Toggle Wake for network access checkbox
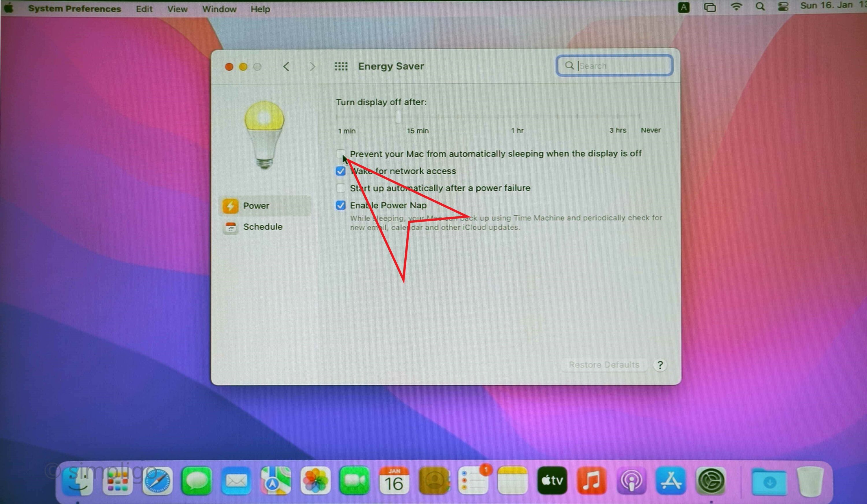This screenshot has width=867, height=504. 340,171
